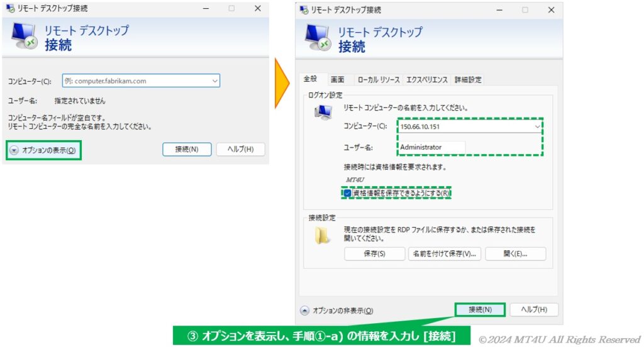
Task: Click the title bar app icon of right window
Action: click(x=304, y=10)
